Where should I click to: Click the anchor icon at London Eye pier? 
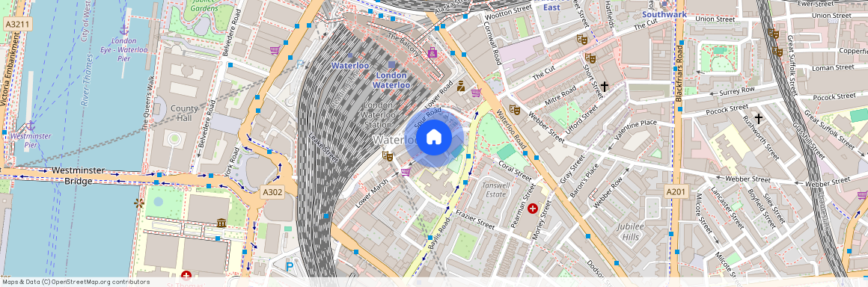pyautogui.click(x=124, y=29)
